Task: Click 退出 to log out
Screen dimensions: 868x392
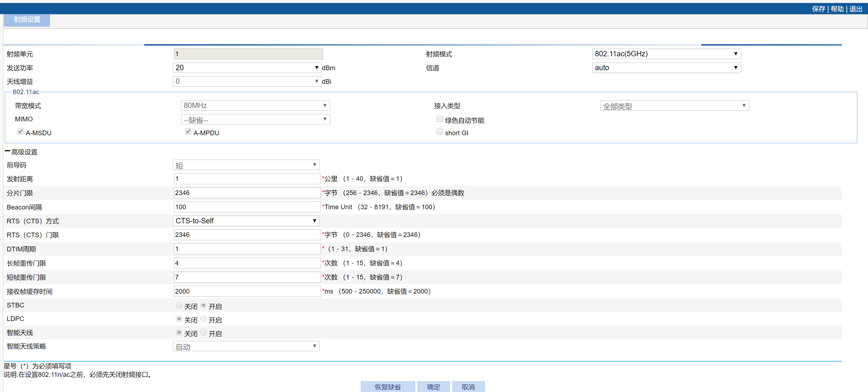Action: coord(855,9)
